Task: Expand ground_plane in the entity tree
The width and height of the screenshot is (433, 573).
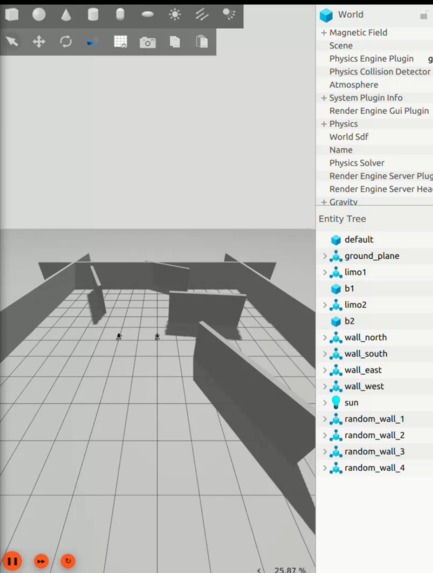Action: pyautogui.click(x=324, y=256)
